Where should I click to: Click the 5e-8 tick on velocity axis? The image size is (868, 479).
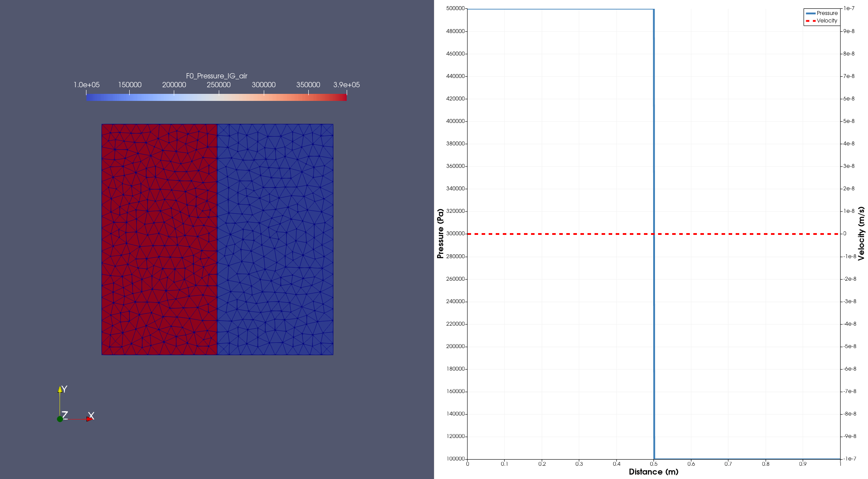tap(849, 121)
